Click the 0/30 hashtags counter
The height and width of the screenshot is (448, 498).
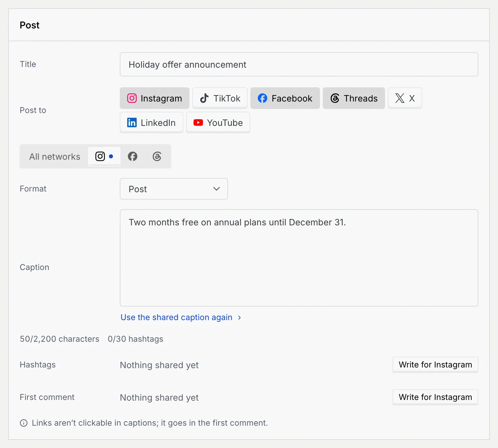pos(135,339)
